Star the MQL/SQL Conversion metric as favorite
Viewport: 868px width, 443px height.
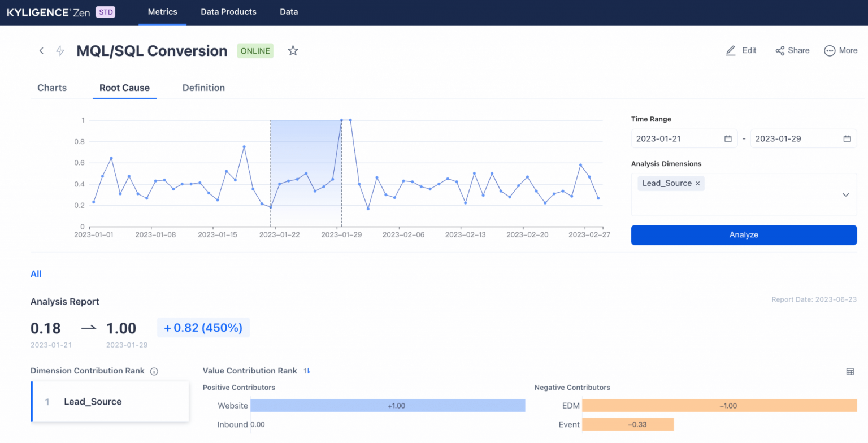[x=293, y=50]
